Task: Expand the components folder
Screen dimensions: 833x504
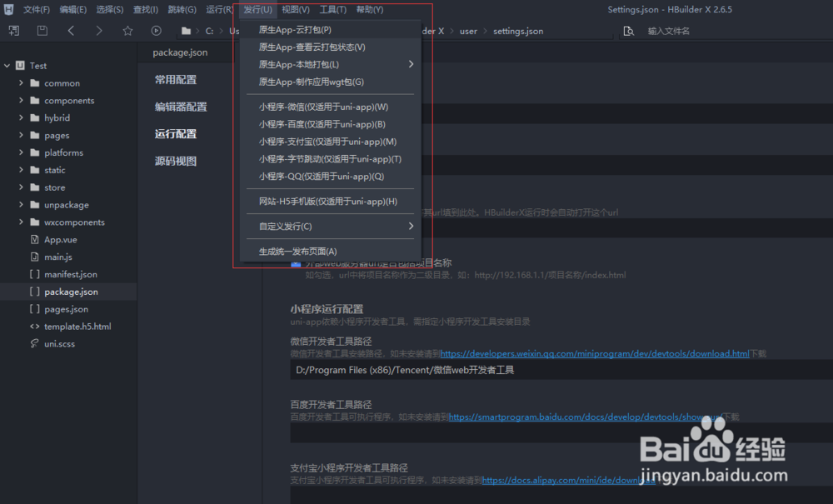Action: [21, 100]
